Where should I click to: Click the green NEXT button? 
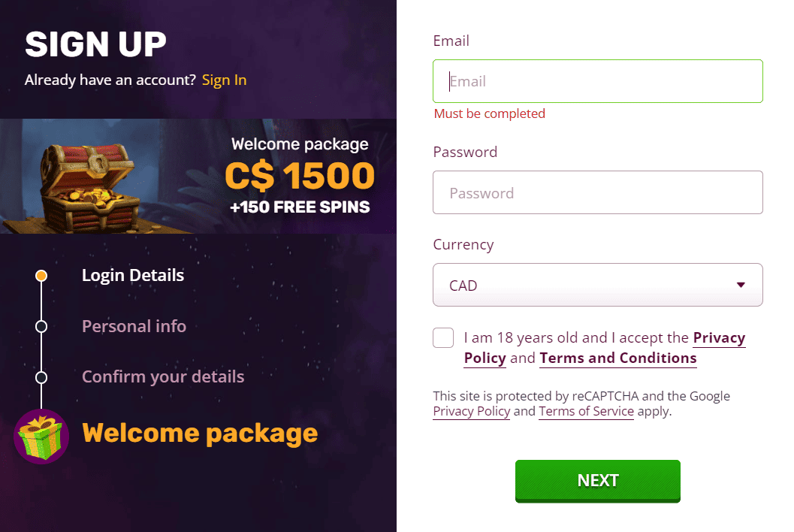[x=597, y=481]
